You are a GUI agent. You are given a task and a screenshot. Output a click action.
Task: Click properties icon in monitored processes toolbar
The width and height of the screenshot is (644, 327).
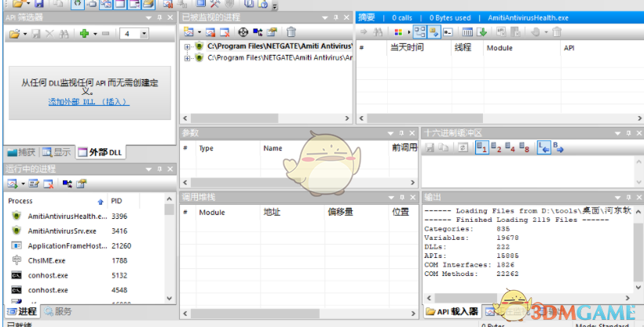pyautogui.click(x=272, y=32)
